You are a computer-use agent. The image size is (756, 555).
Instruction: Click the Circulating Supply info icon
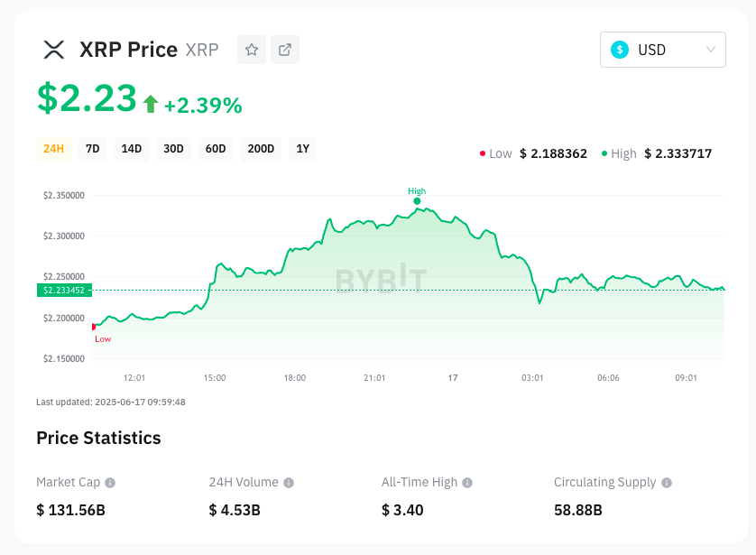point(667,483)
